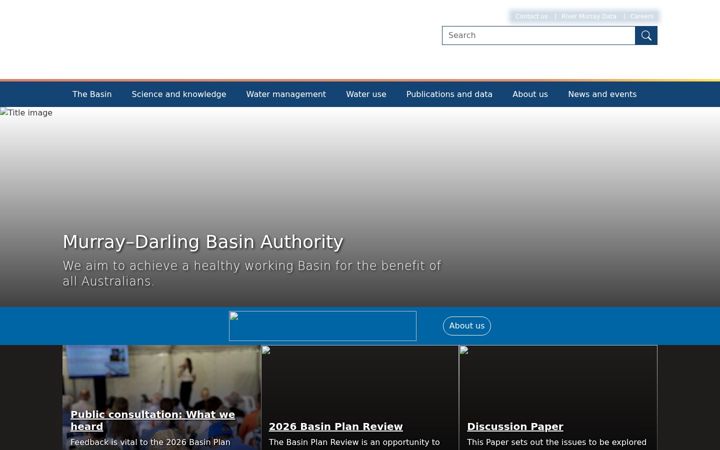Click the magnifying glass search button

click(646, 35)
